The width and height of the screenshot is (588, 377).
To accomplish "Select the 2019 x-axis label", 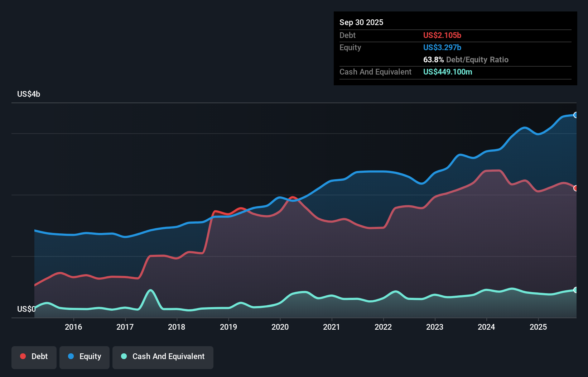I will point(228,327).
